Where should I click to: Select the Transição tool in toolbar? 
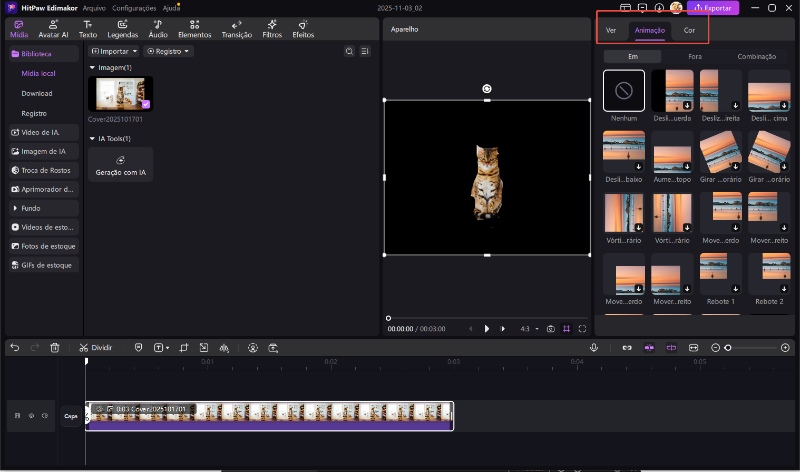[x=236, y=28]
